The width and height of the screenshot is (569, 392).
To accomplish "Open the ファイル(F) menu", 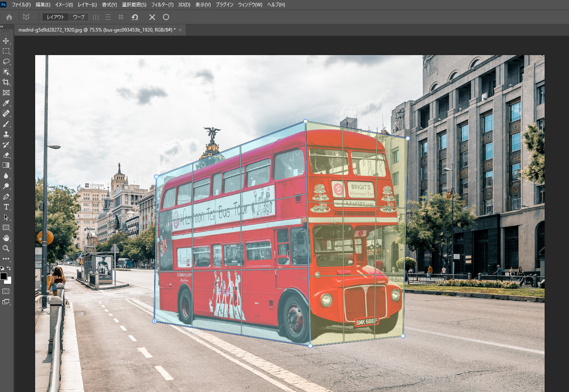I will pos(21,5).
